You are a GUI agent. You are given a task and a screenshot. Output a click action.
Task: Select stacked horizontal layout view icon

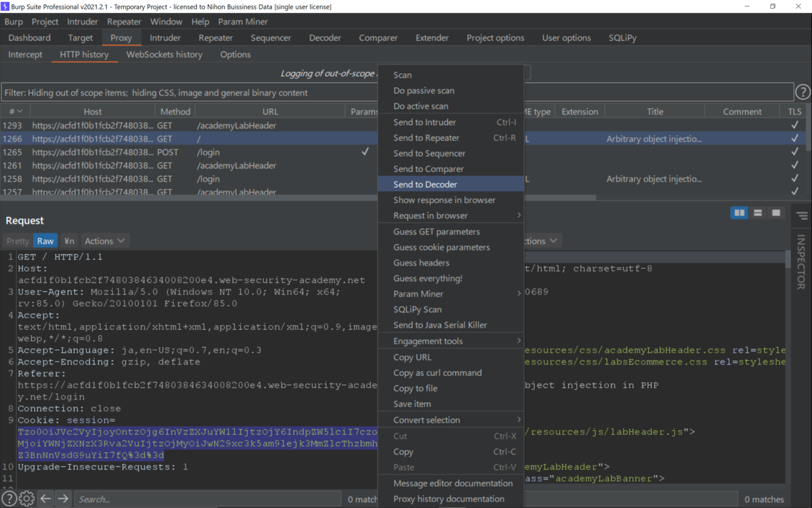pos(758,213)
